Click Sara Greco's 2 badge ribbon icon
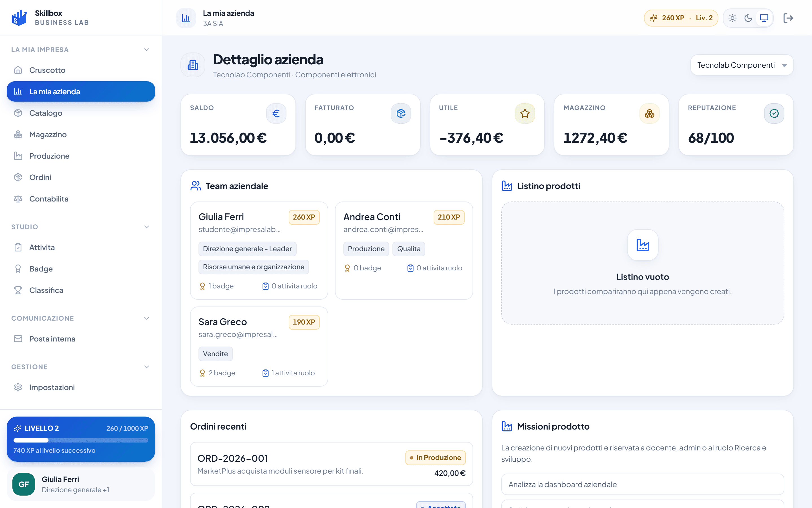Image resolution: width=812 pixels, height=508 pixels. 202,373
